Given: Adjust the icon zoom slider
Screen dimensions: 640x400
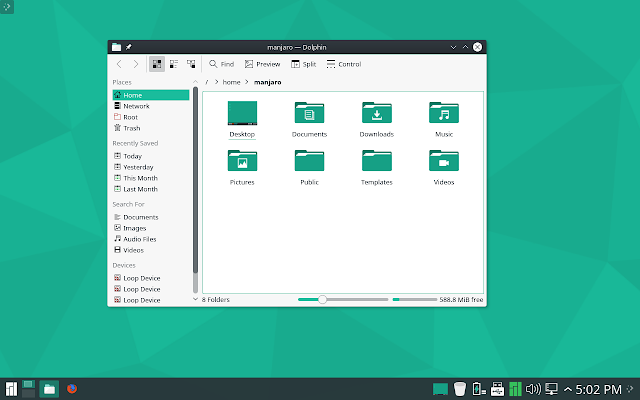Looking at the screenshot, I should point(322,300).
